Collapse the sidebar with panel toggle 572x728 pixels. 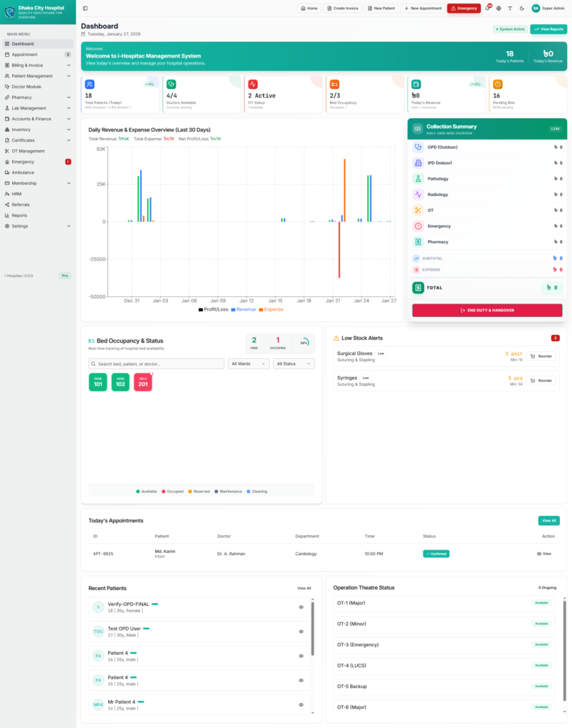(85, 9)
